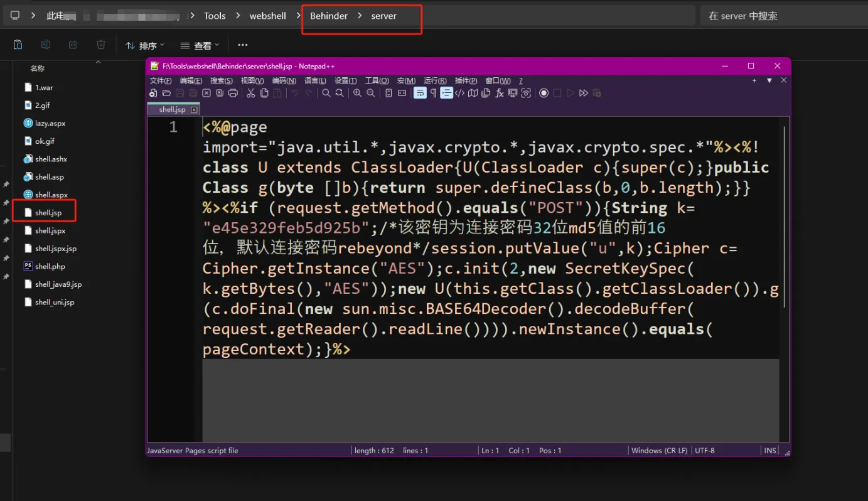
Task: Click the Paste clipboard icon in Notepad++ toolbar
Action: pyautogui.click(x=277, y=93)
